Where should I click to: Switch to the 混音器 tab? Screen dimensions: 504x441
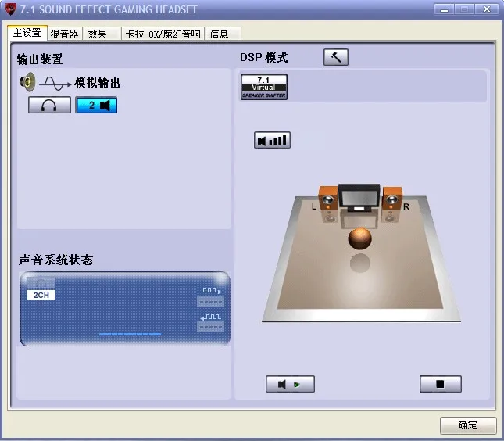(65, 34)
